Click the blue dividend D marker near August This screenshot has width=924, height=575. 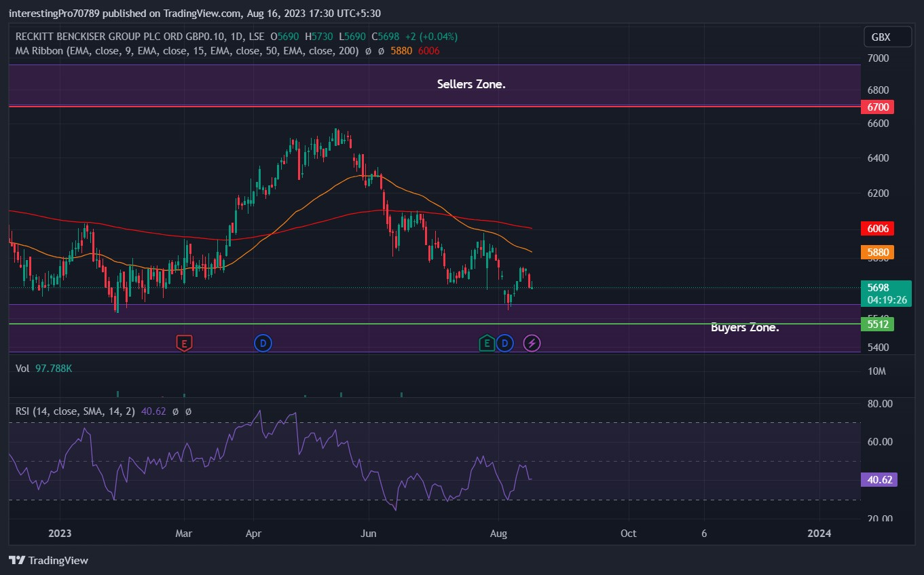click(504, 343)
